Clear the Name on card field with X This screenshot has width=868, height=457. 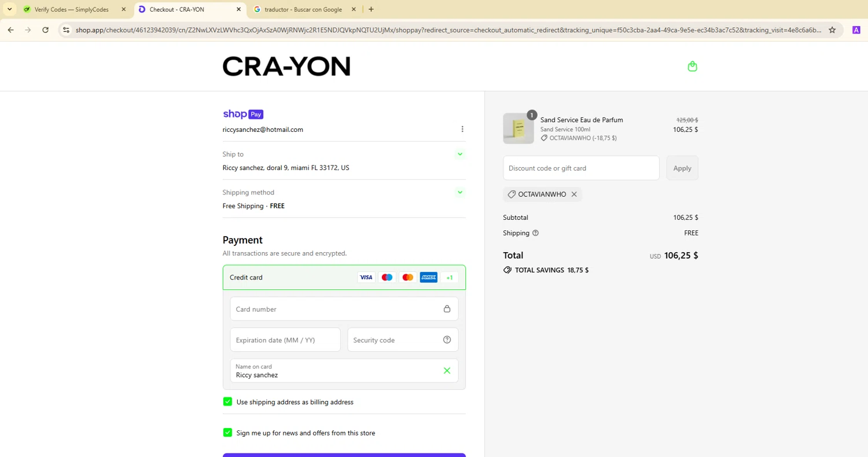tap(447, 371)
